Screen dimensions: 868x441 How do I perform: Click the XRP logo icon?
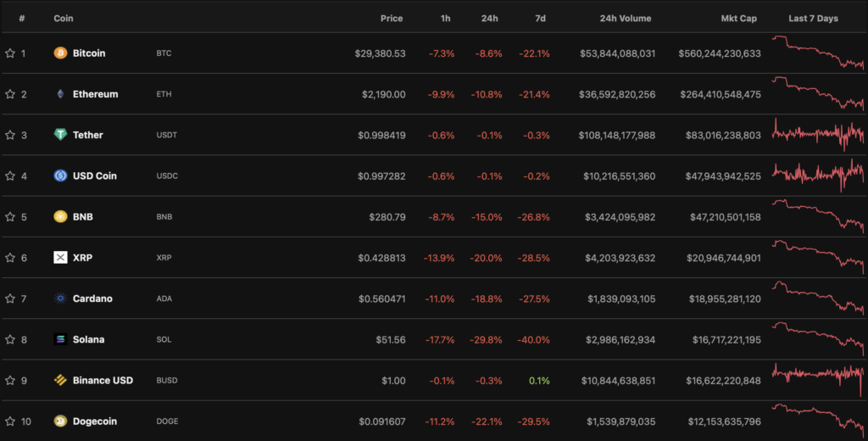click(x=60, y=258)
